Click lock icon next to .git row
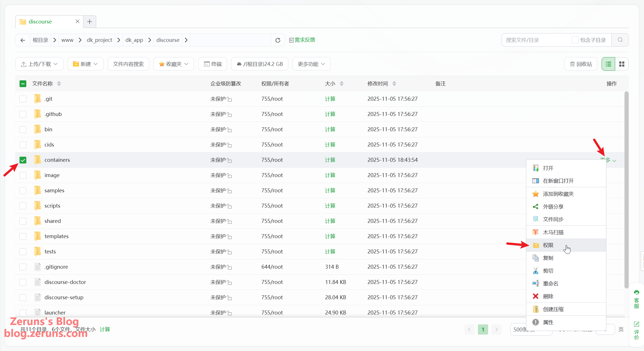The image size is (644, 351). coord(229,99)
